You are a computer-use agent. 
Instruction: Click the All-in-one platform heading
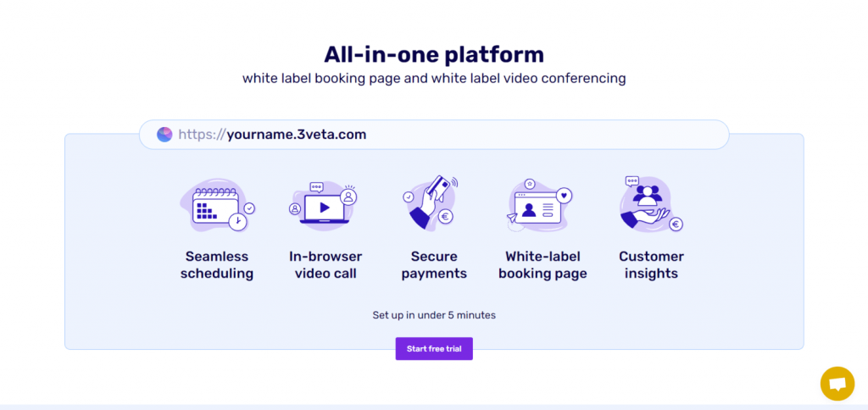coord(434,55)
